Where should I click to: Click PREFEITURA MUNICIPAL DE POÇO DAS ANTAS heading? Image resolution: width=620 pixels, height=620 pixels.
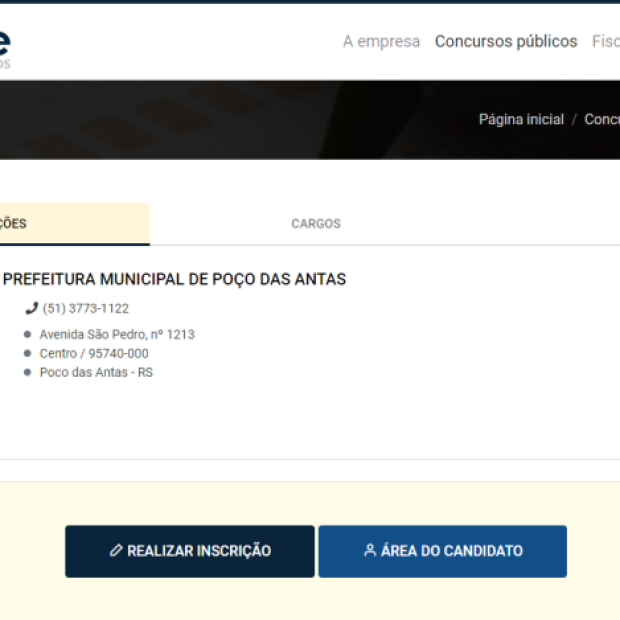tap(174, 280)
